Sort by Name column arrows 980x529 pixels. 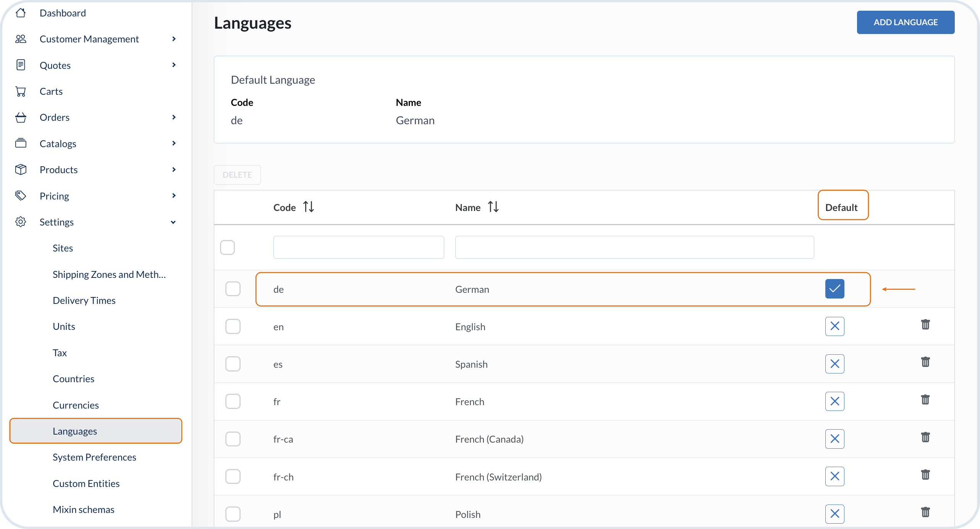pos(493,207)
